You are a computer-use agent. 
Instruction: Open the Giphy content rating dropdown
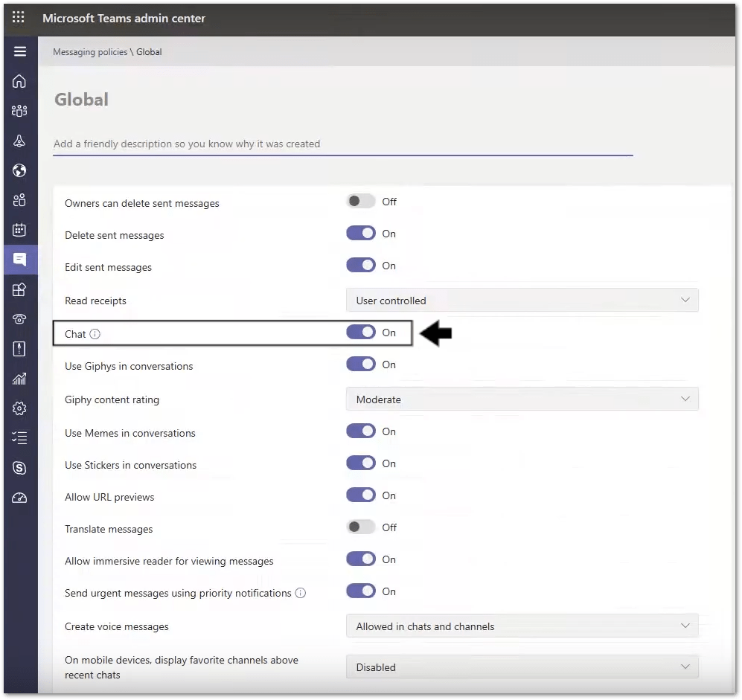pos(522,399)
